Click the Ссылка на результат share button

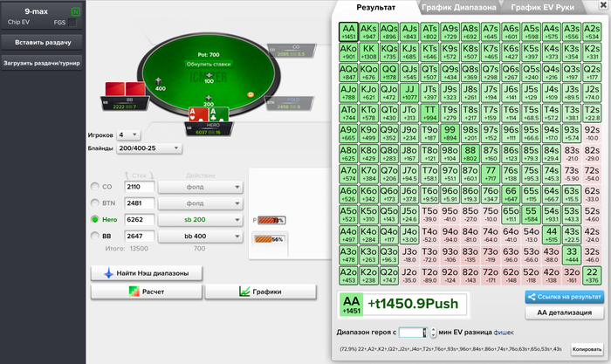(564, 297)
